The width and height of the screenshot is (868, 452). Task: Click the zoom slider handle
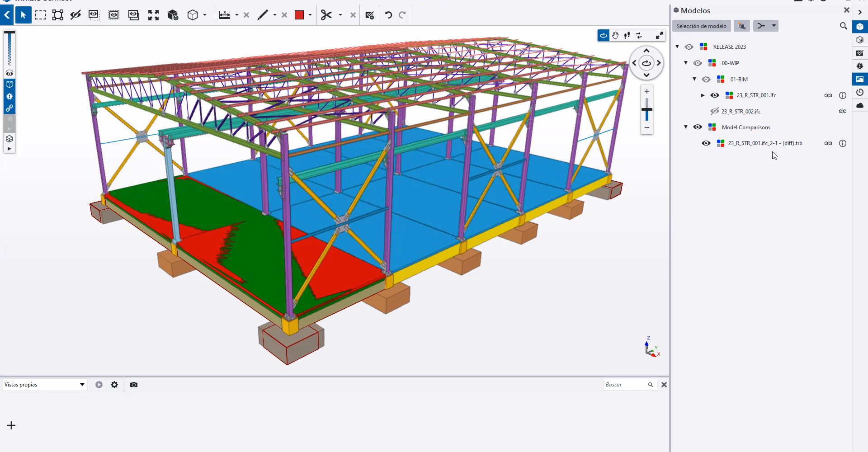(647, 109)
